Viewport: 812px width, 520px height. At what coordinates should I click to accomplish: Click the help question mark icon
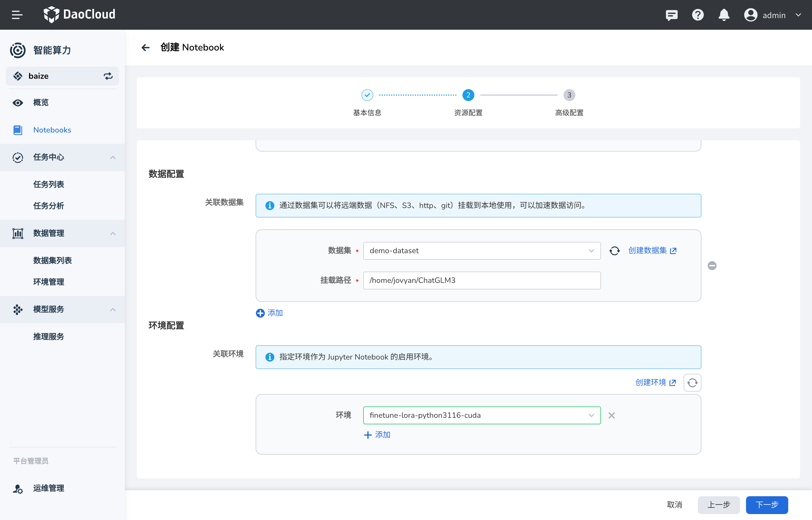(698, 15)
